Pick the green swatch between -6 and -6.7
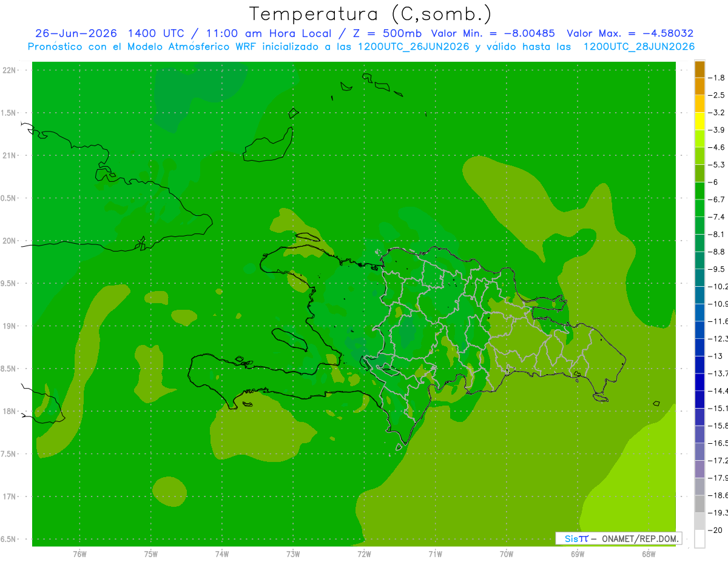The image size is (728, 562). coord(699,191)
